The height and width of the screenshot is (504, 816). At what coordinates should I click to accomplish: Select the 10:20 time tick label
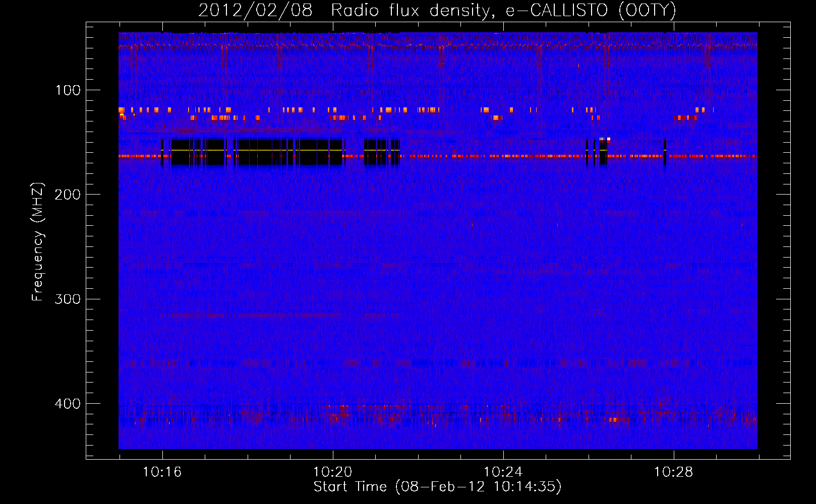[x=332, y=472]
